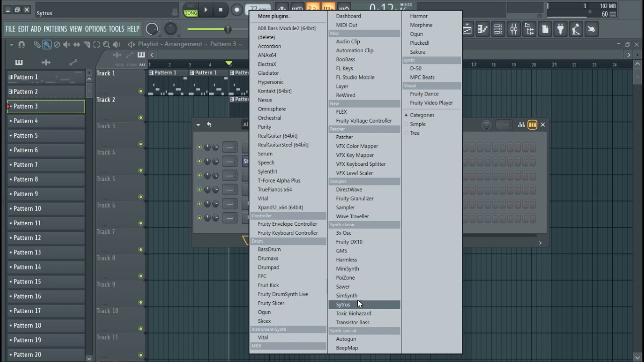The image size is (644, 362).
Task: Select the paint brush tool in playlist
Action: (47, 44)
